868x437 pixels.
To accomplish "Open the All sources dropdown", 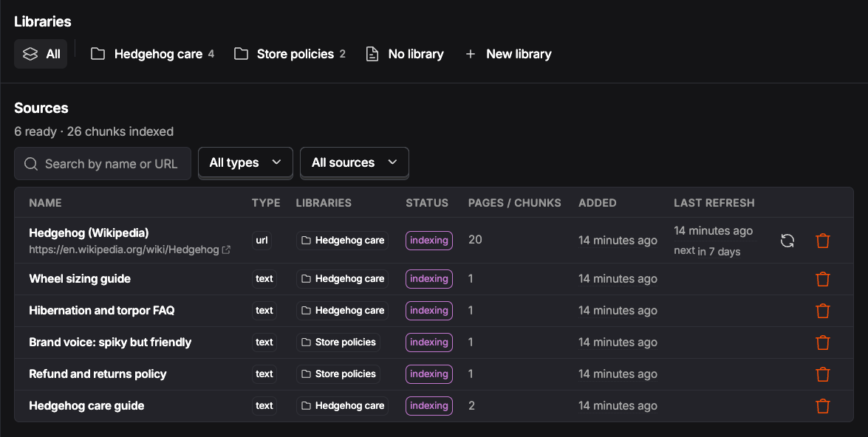I will point(355,162).
